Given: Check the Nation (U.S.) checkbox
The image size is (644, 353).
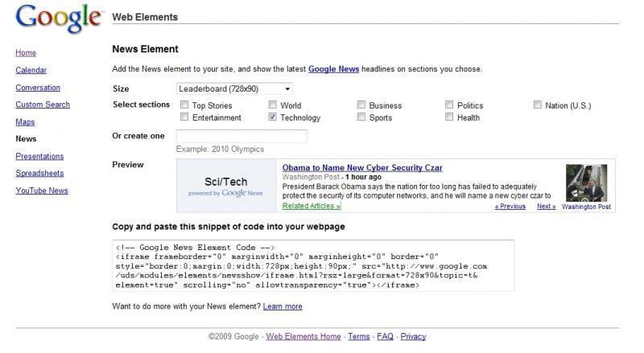Looking at the screenshot, I should click(x=538, y=105).
